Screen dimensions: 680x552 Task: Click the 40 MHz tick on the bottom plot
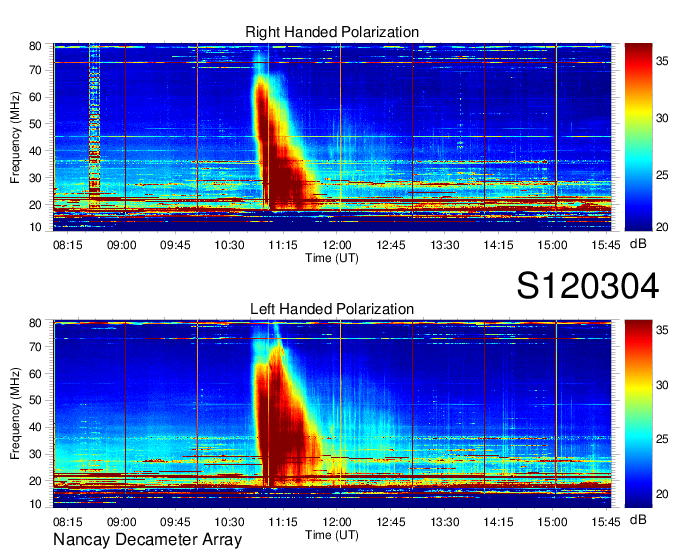click(x=35, y=427)
